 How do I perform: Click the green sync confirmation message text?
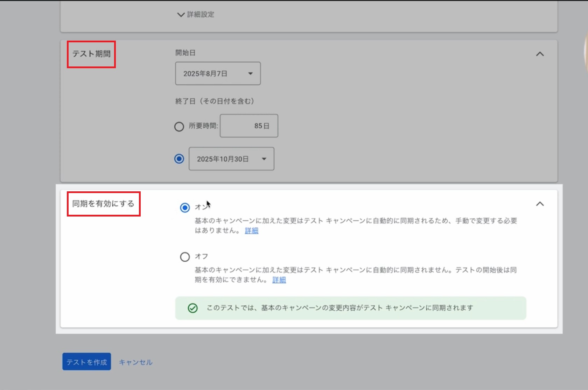(339, 308)
